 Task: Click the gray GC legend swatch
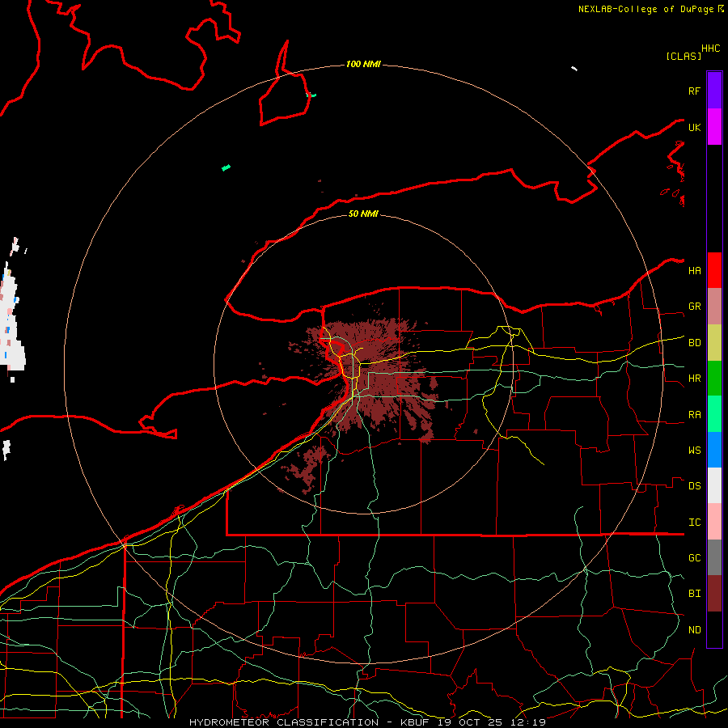coord(714,557)
